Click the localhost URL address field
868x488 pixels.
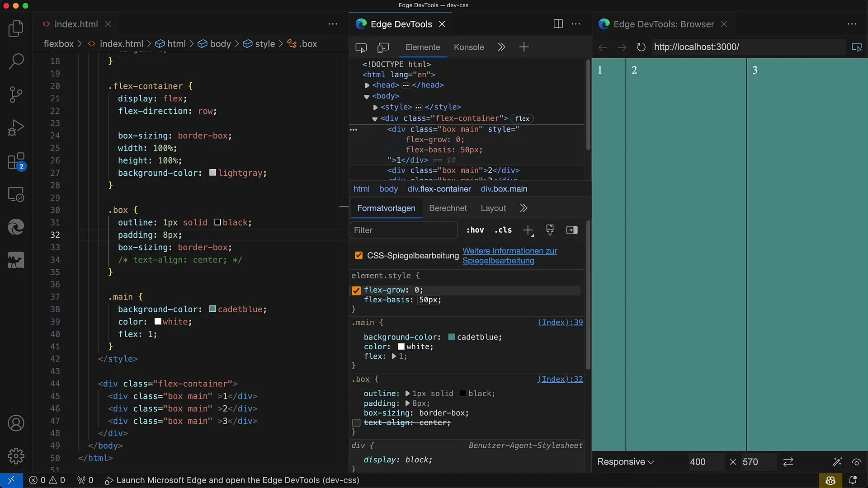pyautogui.click(x=748, y=47)
